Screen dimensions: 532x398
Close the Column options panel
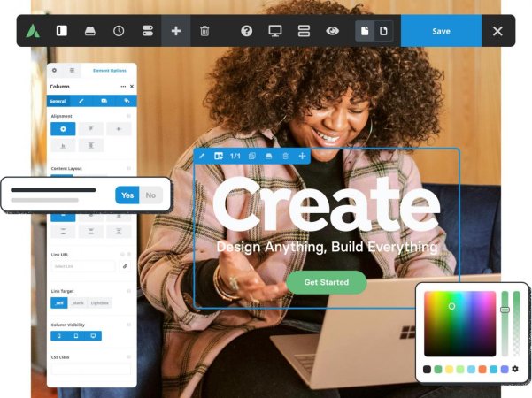(x=132, y=87)
